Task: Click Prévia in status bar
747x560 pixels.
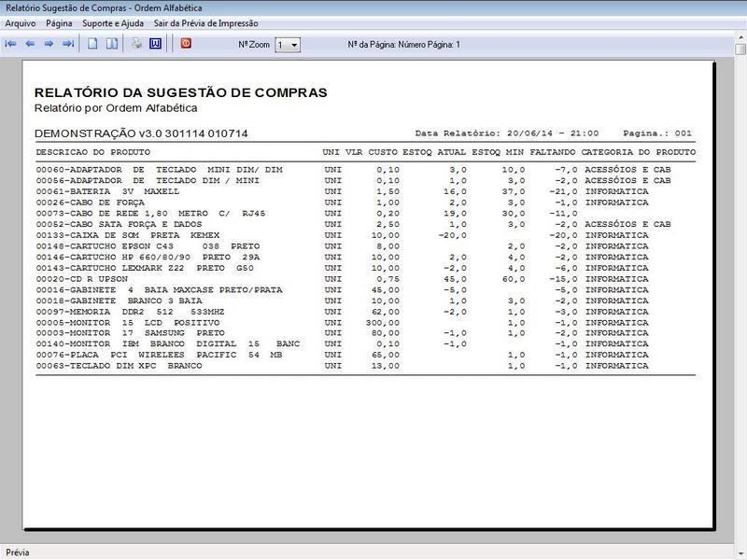Action: click(18, 553)
